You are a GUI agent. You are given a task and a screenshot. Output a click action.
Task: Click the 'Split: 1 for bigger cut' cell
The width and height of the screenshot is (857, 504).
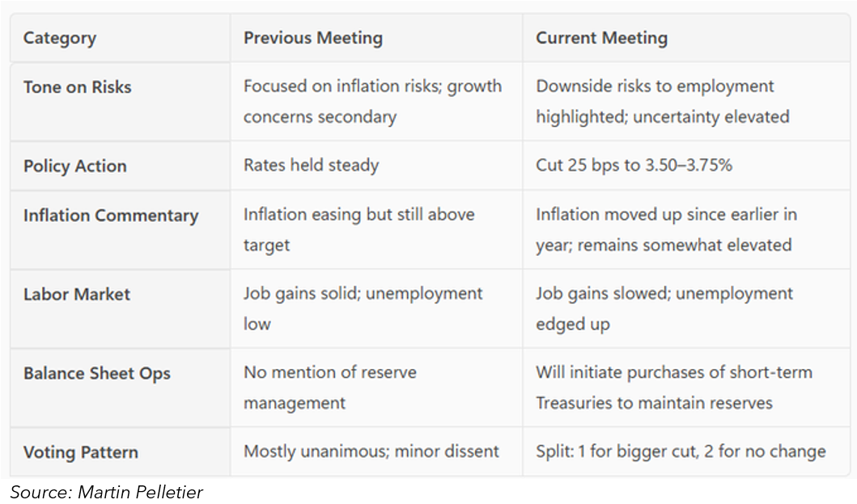pyautogui.click(x=680, y=451)
